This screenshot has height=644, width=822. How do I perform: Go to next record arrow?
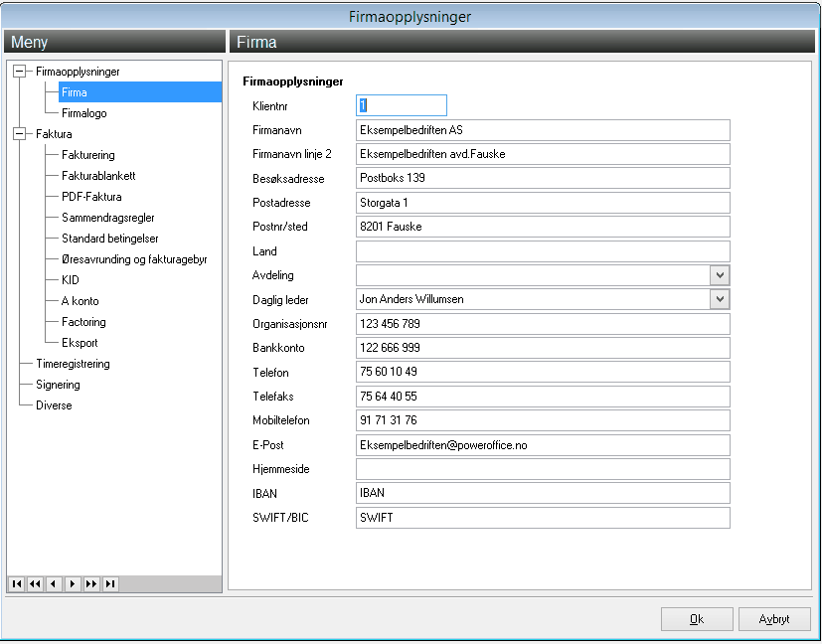point(73,583)
